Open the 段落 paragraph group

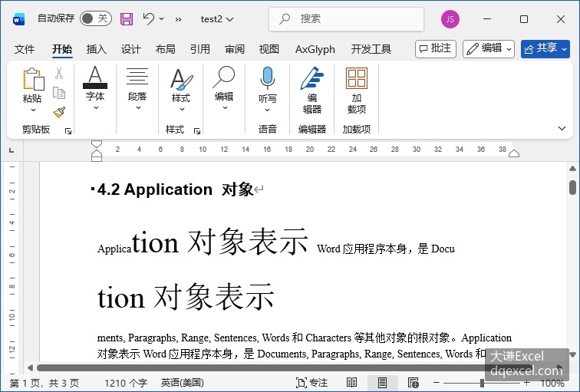click(137, 89)
